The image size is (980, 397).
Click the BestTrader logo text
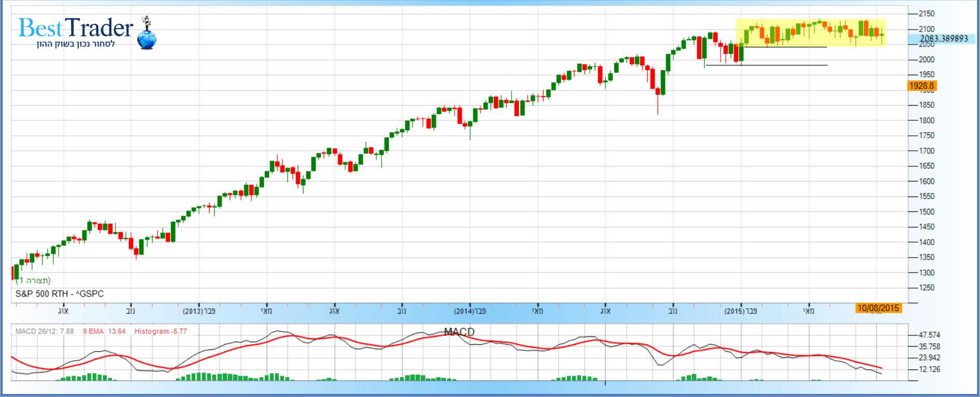click(x=76, y=28)
